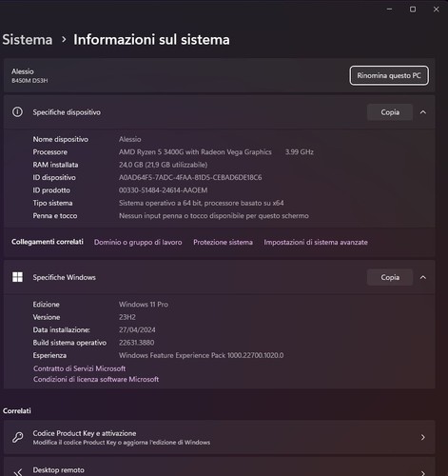Click the Windows logo icon
This screenshot has height=476, width=448.
17,277
